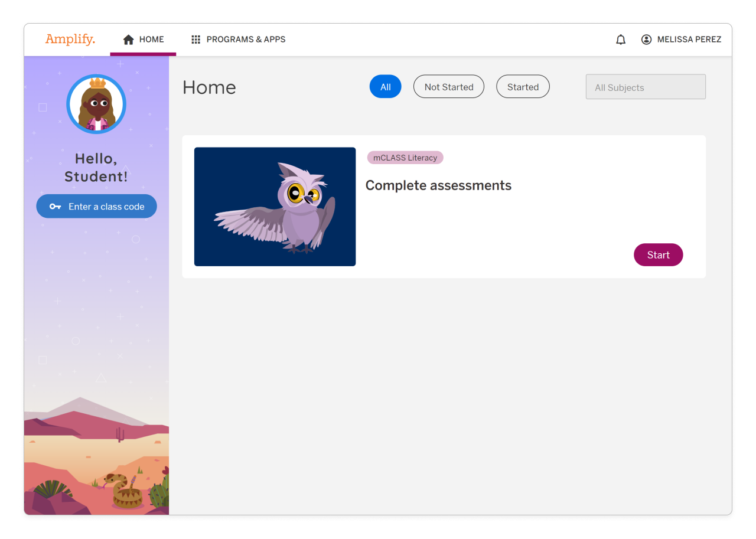The image size is (756, 539).
Task: Click the mCLASS Literacy tag
Action: tap(405, 158)
